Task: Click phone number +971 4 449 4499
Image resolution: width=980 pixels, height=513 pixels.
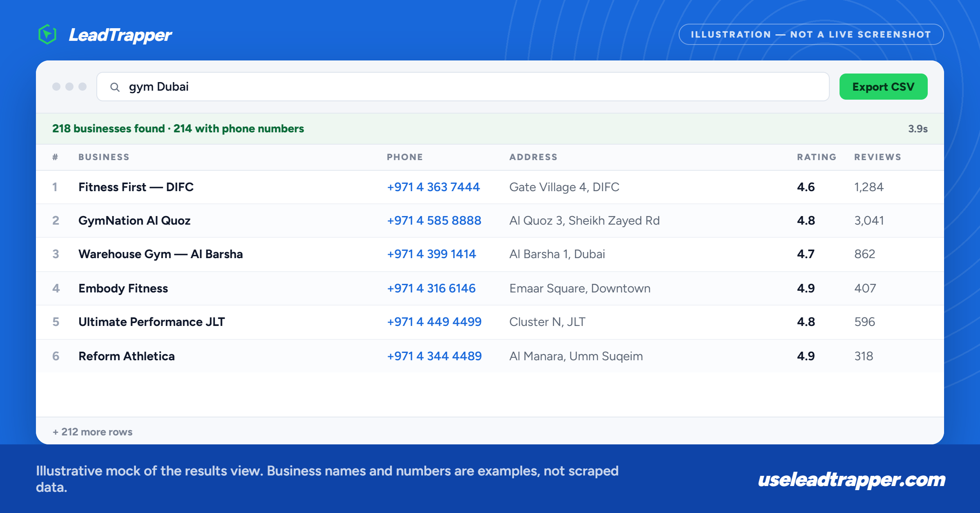Action: tap(434, 322)
